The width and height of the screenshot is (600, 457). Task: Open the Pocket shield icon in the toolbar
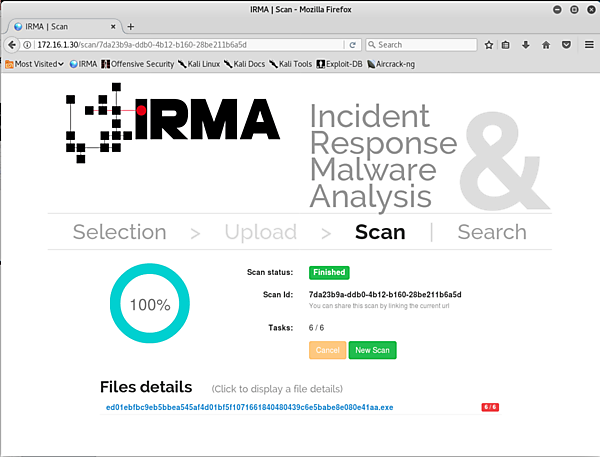tap(566, 45)
